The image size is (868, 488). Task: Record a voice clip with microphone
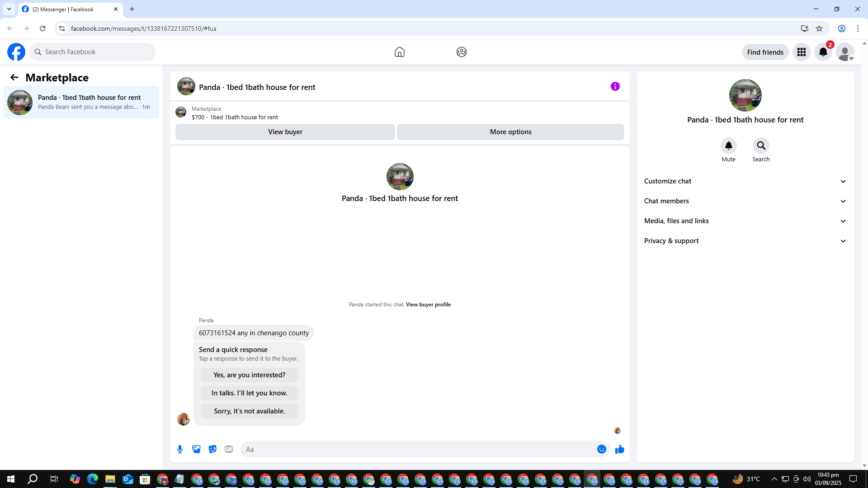[x=180, y=449]
